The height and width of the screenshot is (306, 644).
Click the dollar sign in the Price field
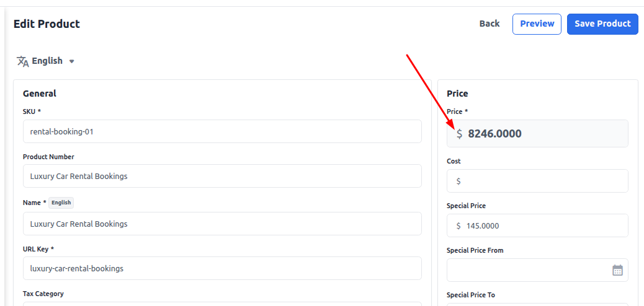tap(459, 134)
